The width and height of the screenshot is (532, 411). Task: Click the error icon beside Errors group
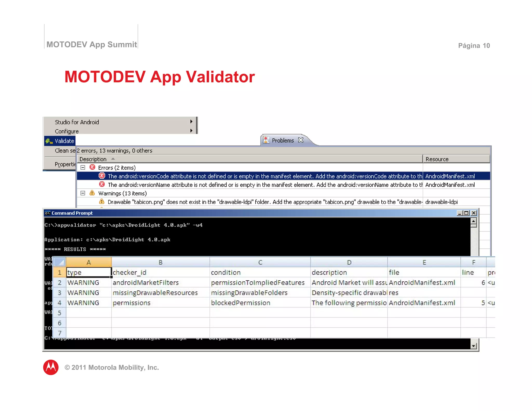coord(92,167)
